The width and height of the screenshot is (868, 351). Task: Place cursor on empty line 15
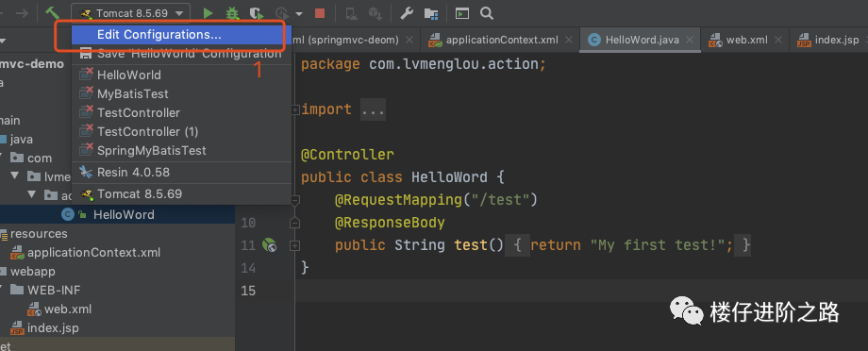click(581, 291)
